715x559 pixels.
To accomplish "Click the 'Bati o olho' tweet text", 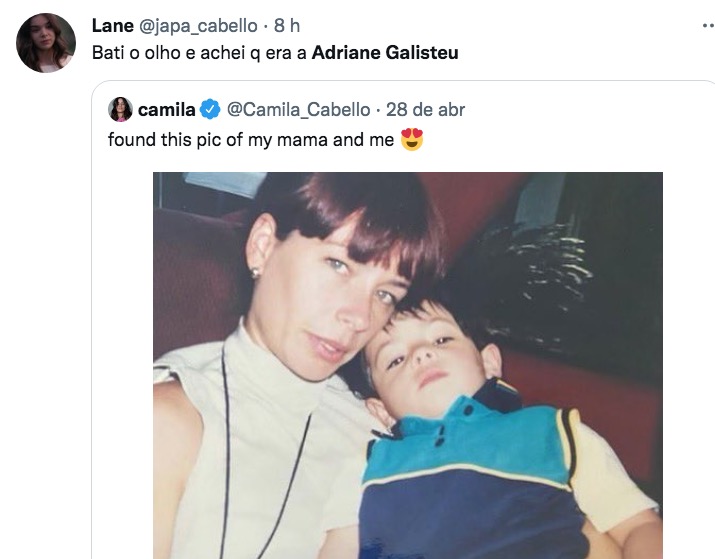I will tap(198, 53).
